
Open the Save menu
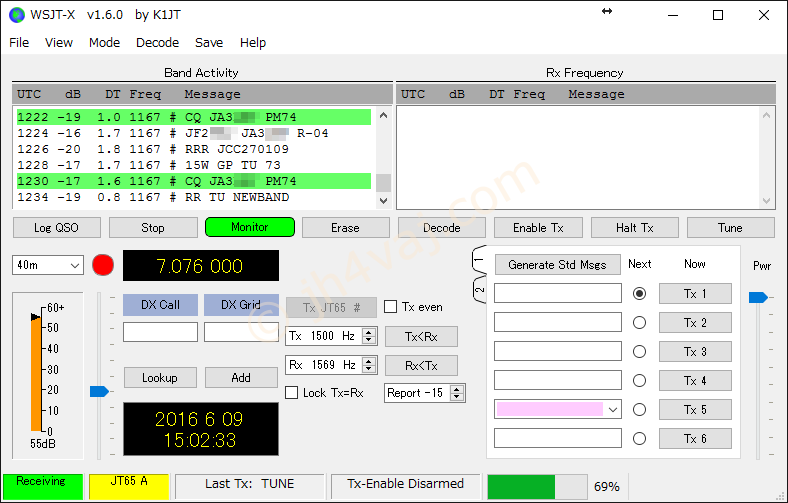[x=209, y=43]
